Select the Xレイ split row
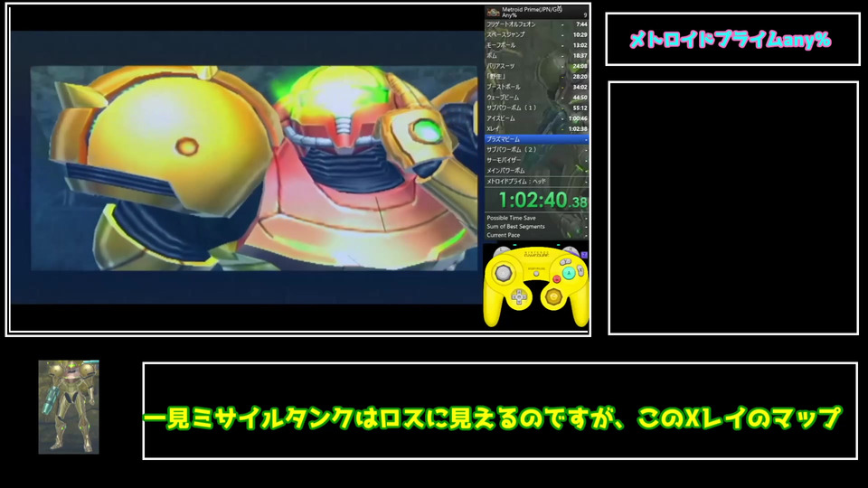The height and width of the screenshot is (488, 868). click(536, 129)
